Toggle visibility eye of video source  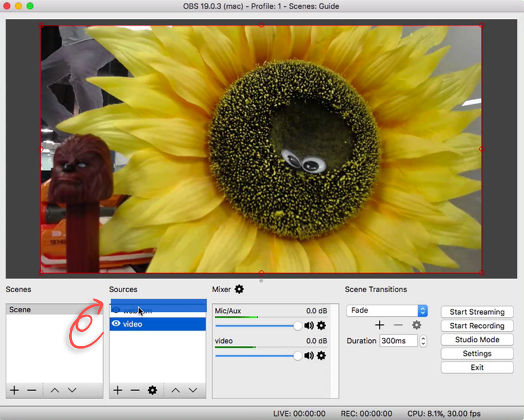tap(116, 324)
